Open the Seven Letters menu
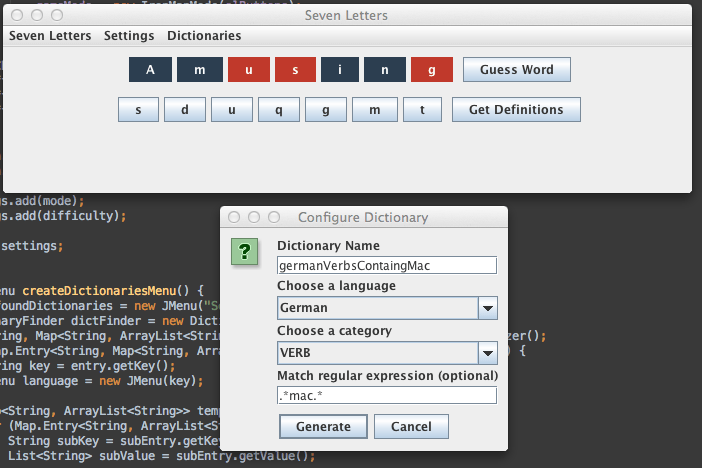The image size is (702, 468). [49, 36]
